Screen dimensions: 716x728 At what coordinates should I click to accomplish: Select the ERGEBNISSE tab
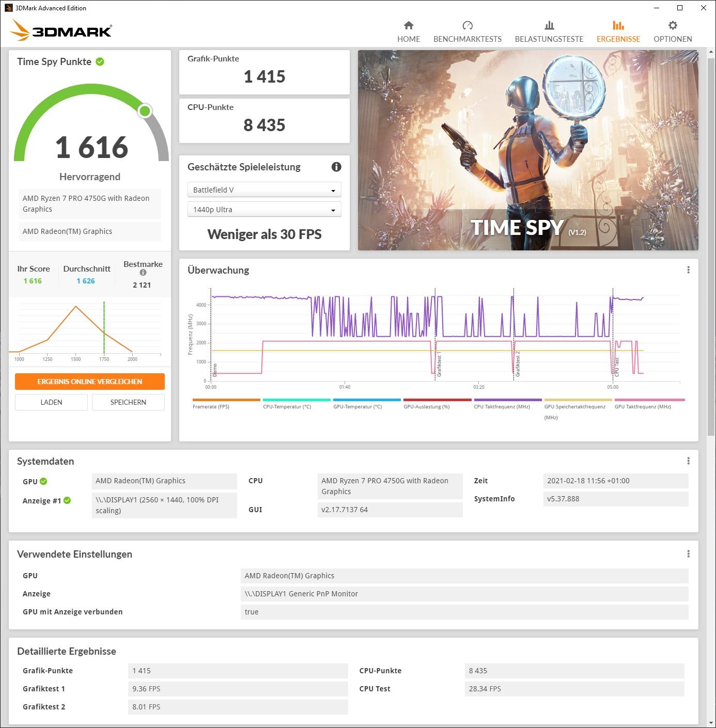click(618, 31)
